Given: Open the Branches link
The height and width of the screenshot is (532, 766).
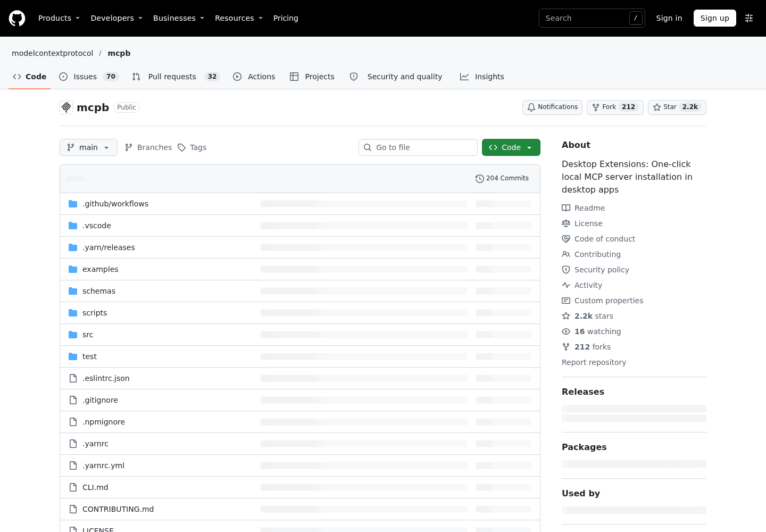Looking at the screenshot, I should coord(148,147).
